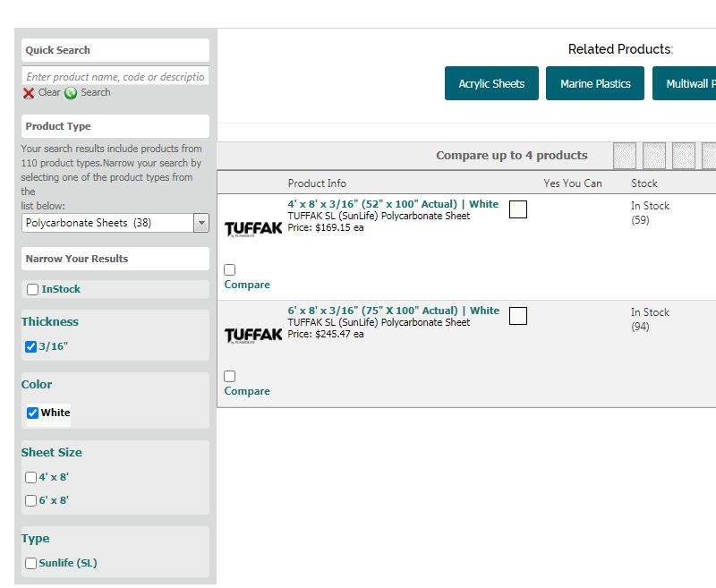Click the Product Info column header
The height and width of the screenshot is (588, 716).
click(317, 183)
